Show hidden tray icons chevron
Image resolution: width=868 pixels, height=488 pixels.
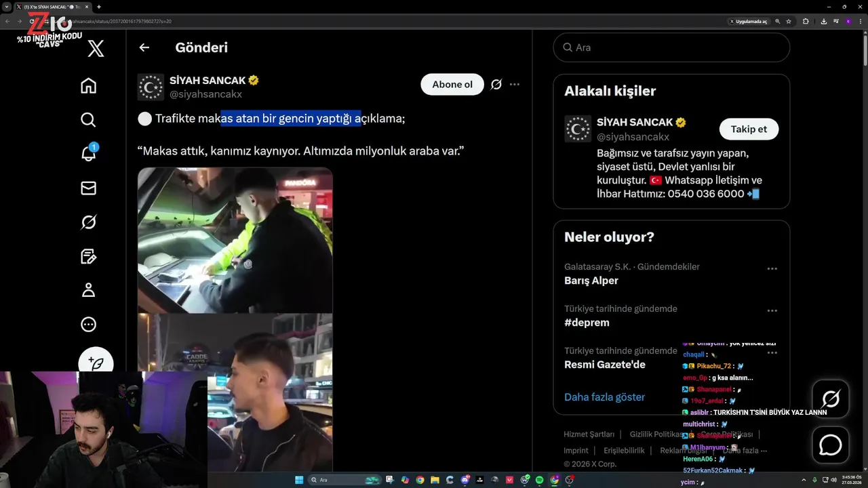point(805,480)
